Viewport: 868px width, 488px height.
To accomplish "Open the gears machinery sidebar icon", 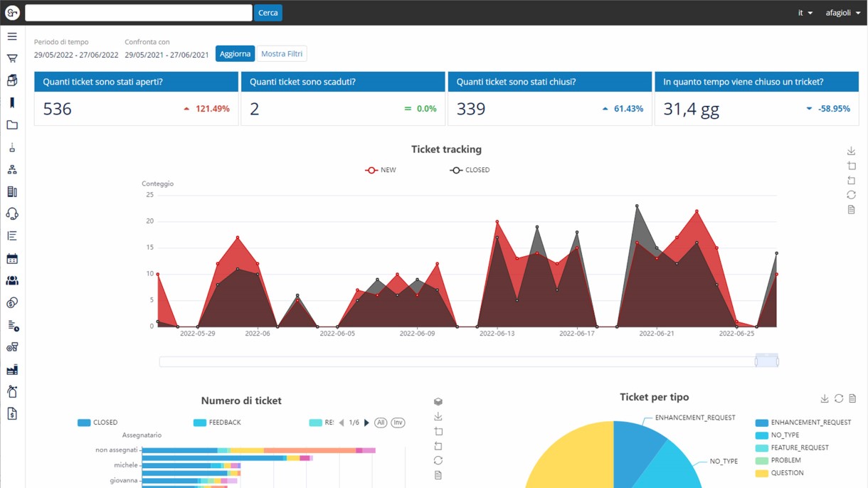I will pyautogui.click(x=12, y=347).
